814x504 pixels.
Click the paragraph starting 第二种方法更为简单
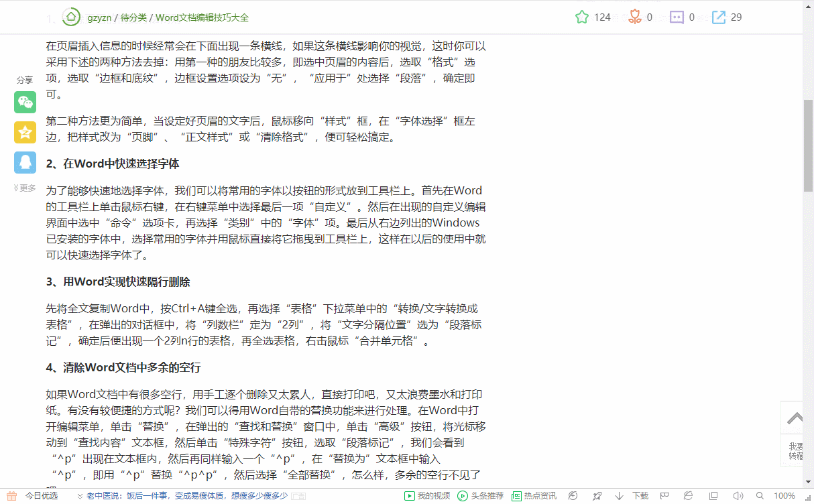pos(261,129)
